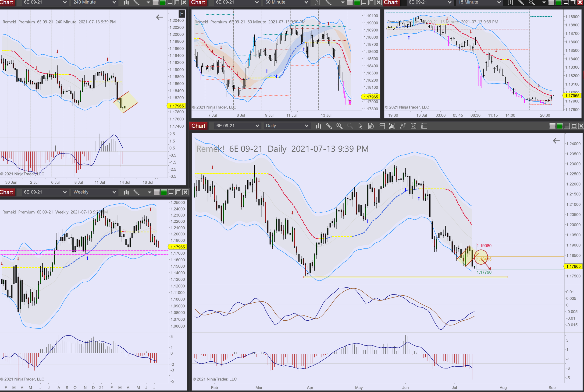
Task: Click the zoom icon on 15 Minute chart toolbar
Action: [x=532, y=3]
